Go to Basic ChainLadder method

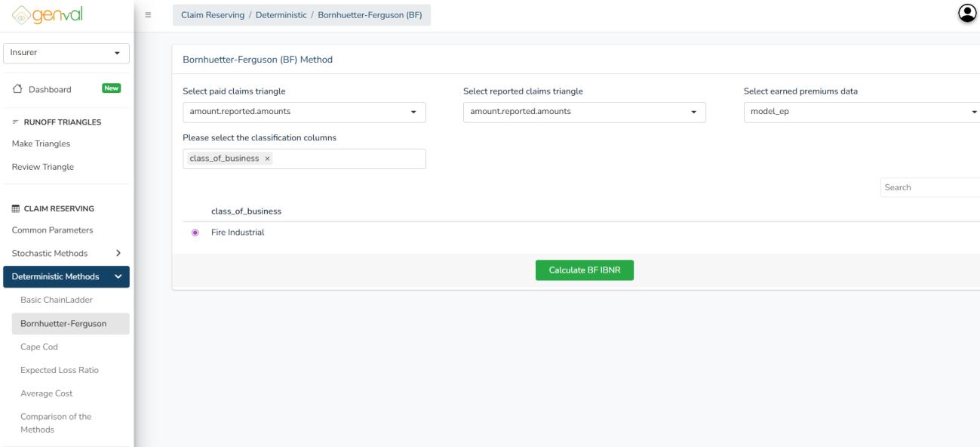61,301
